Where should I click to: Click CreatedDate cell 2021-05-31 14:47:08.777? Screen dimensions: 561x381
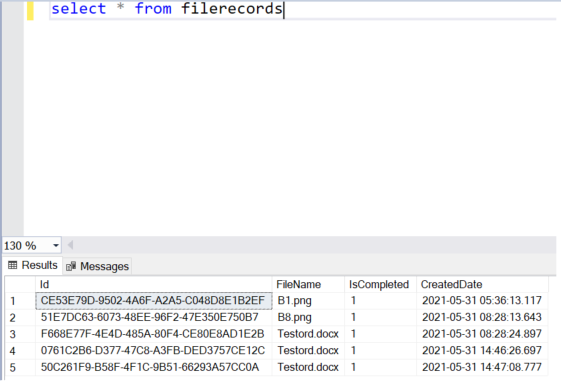click(x=482, y=367)
